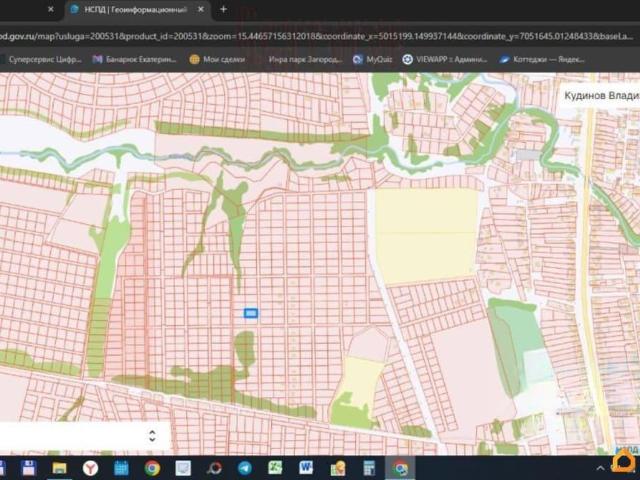Open the blue calendar app in the taskbar

[121, 468]
